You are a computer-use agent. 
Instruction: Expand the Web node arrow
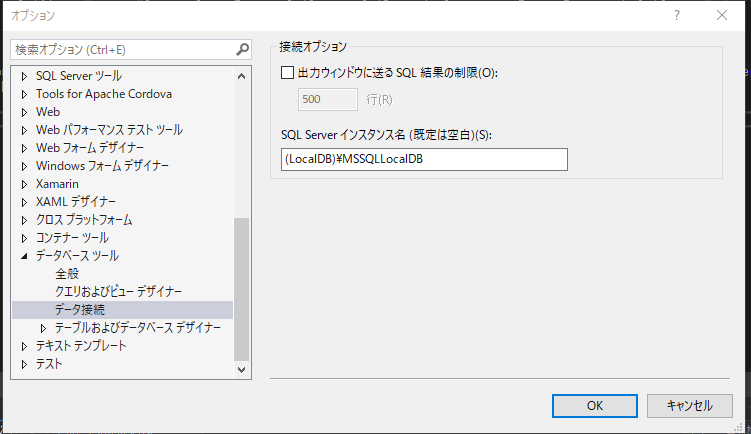point(24,112)
